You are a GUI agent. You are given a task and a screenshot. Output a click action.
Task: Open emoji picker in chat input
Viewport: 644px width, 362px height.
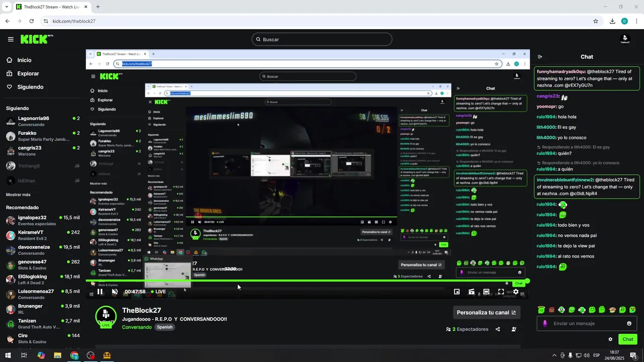(x=629, y=323)
